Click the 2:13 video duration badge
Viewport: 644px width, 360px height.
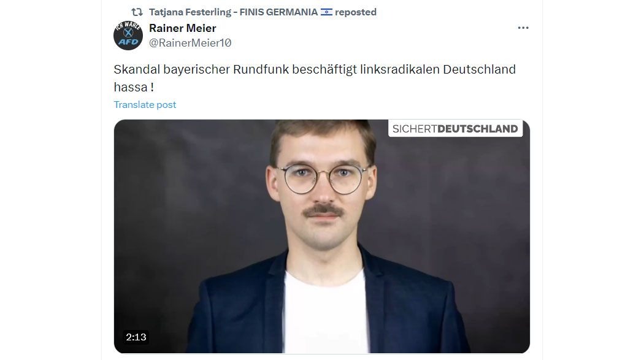tap(136, 337)
